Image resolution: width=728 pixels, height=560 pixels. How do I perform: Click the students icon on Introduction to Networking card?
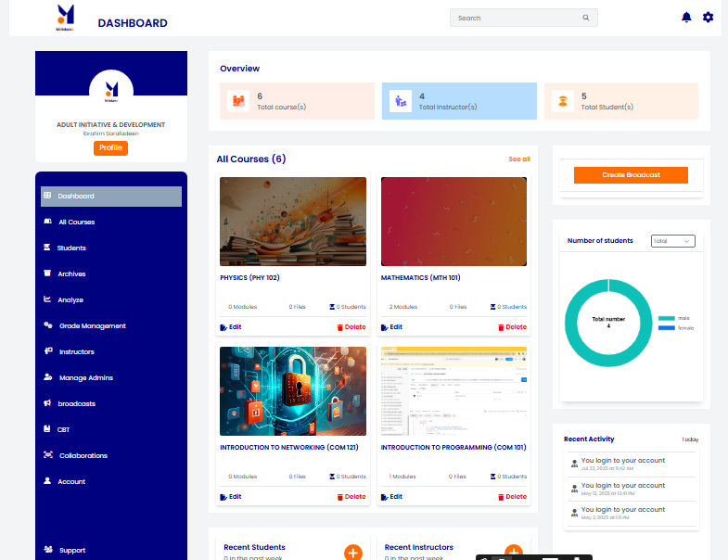pyautogui.click(x=332, y=477)
